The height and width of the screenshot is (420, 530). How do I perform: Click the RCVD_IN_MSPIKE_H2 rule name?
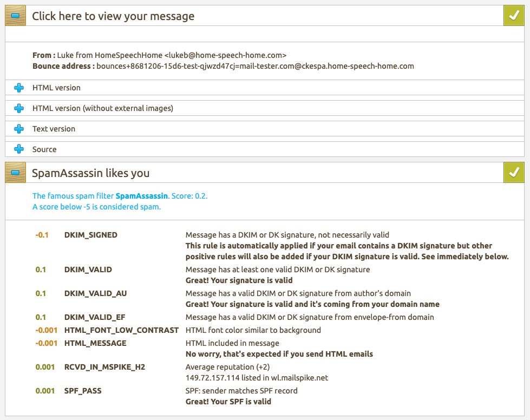pyautogui.click(x=105, y=367)
